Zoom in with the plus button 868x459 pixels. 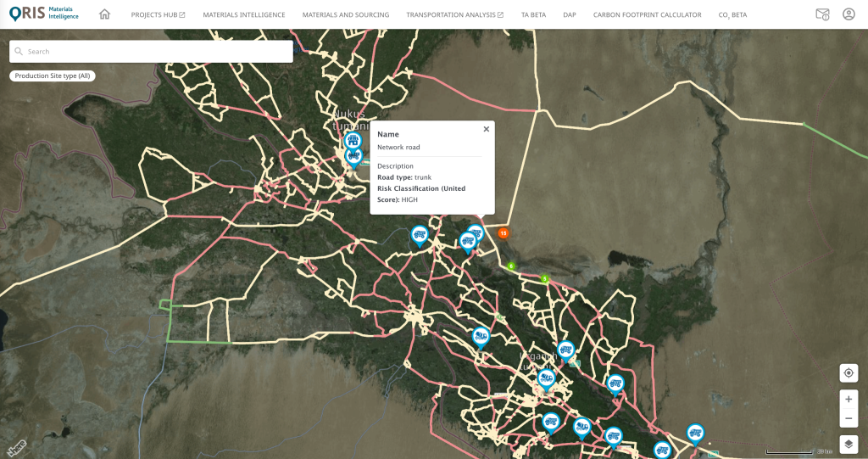click(849, 399)
